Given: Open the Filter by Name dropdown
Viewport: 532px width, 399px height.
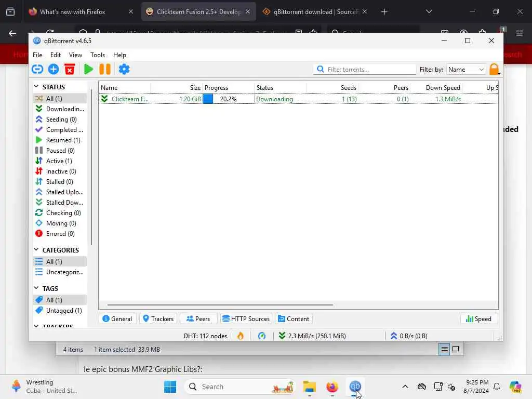Looking at the screenshot, I should click(x=466, y=69).
